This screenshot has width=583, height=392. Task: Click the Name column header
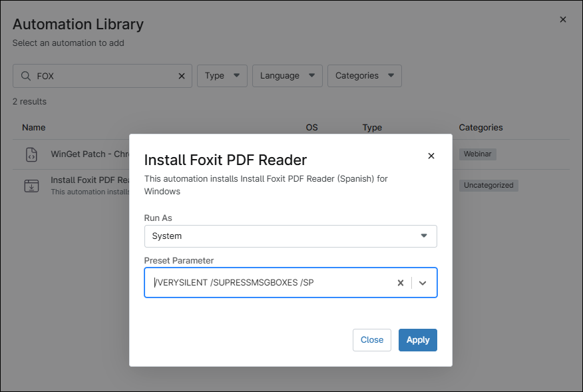click(33, 127)
